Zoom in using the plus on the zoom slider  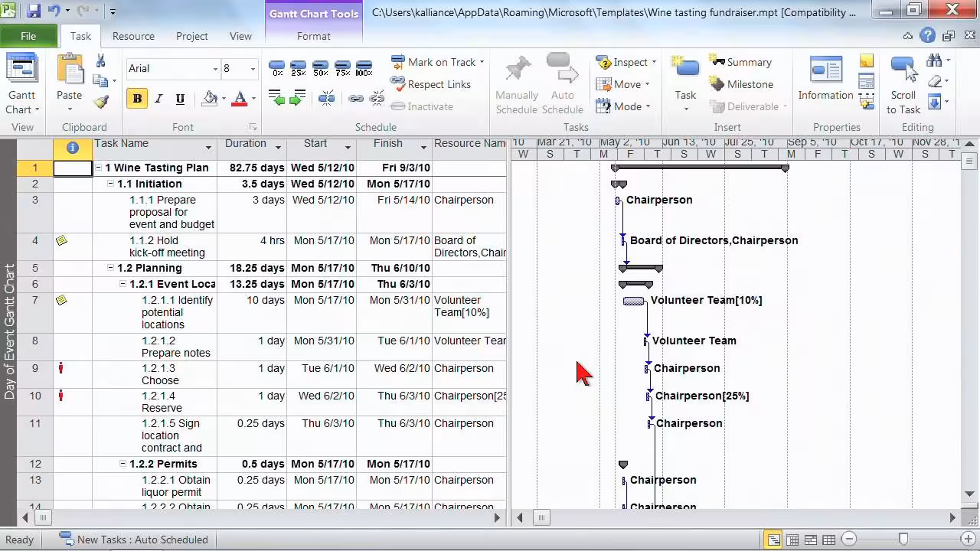tap(968, 539)
